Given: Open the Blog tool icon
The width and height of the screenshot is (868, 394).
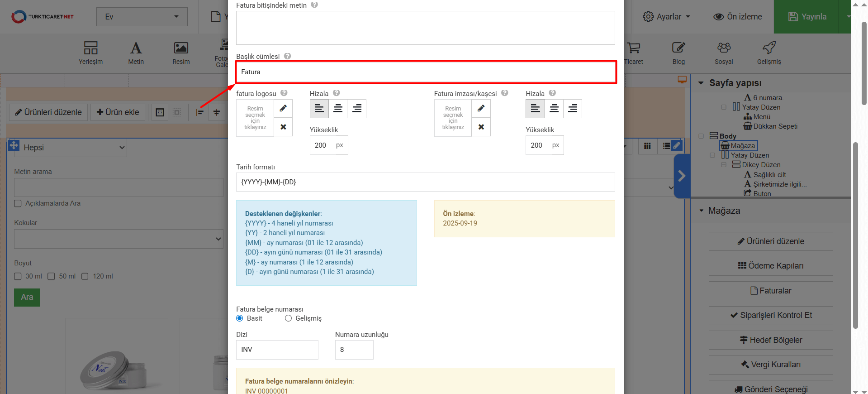Looking at the screenshot, I should tap(678, 53).
